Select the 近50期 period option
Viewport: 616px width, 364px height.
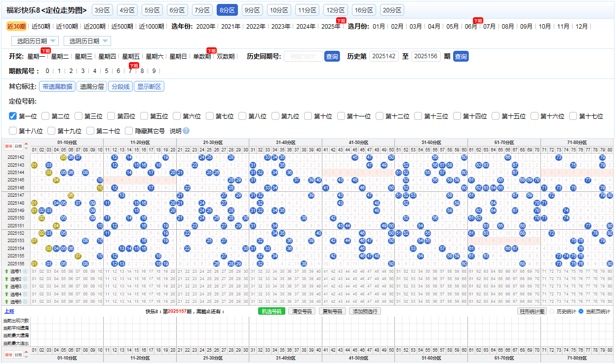click(x=41, y=27)
